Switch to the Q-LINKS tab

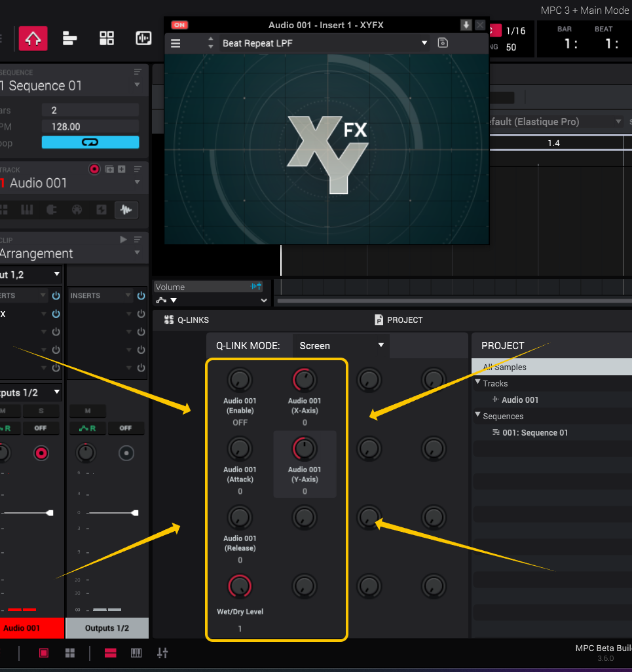[187, 320]
